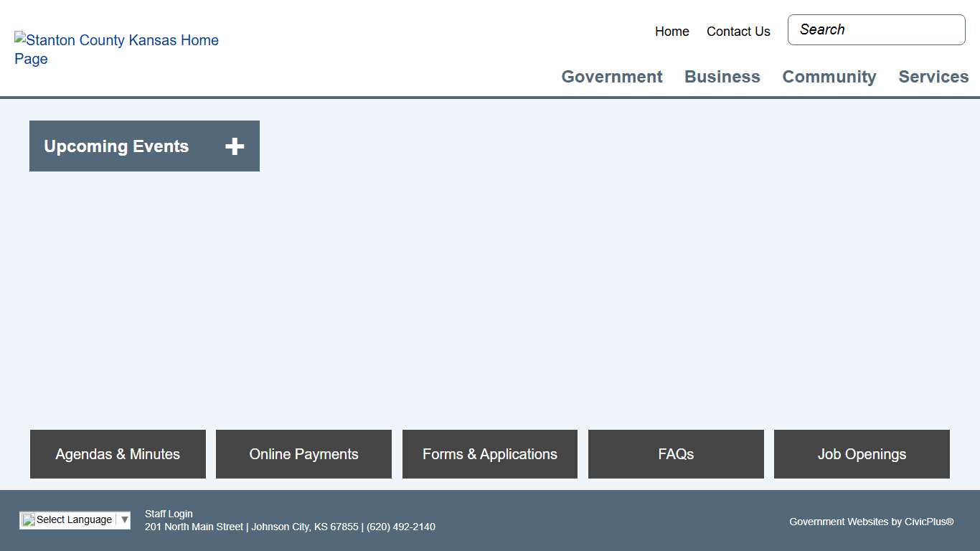Browse Job Openings
The width and height of the screenshot is (980, 551).
[x=862, y=454]
